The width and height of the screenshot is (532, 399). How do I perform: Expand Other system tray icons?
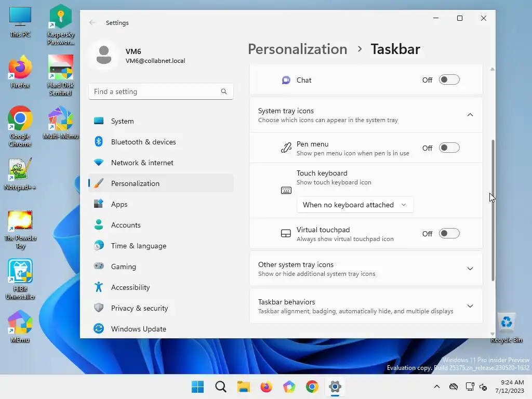(470, 269)
